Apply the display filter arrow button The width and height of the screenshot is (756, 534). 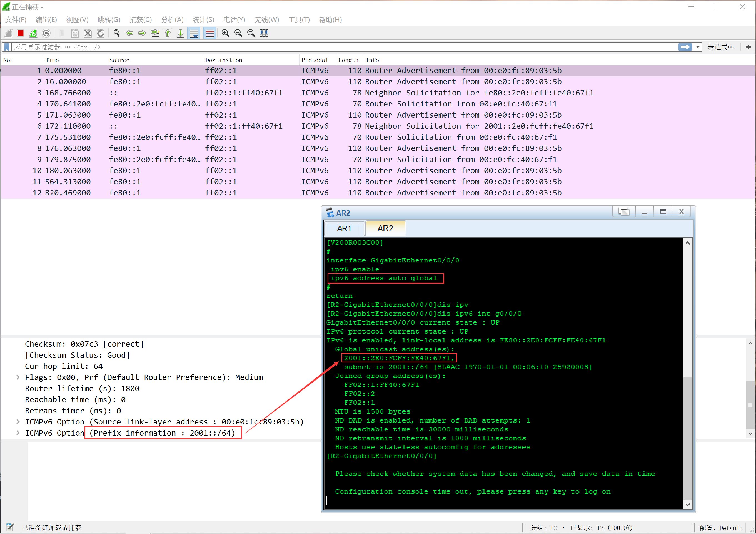coord(685,47)
